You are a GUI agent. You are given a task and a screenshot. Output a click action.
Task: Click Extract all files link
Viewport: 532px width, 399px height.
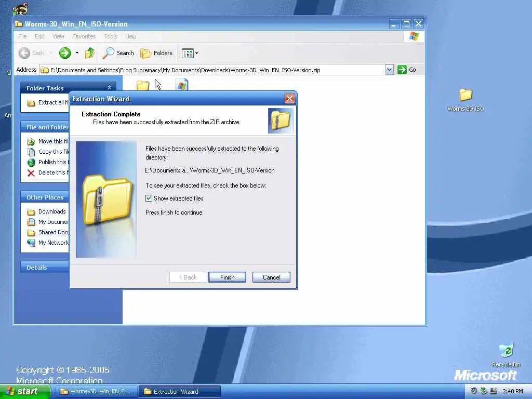(x=54, y=102)
